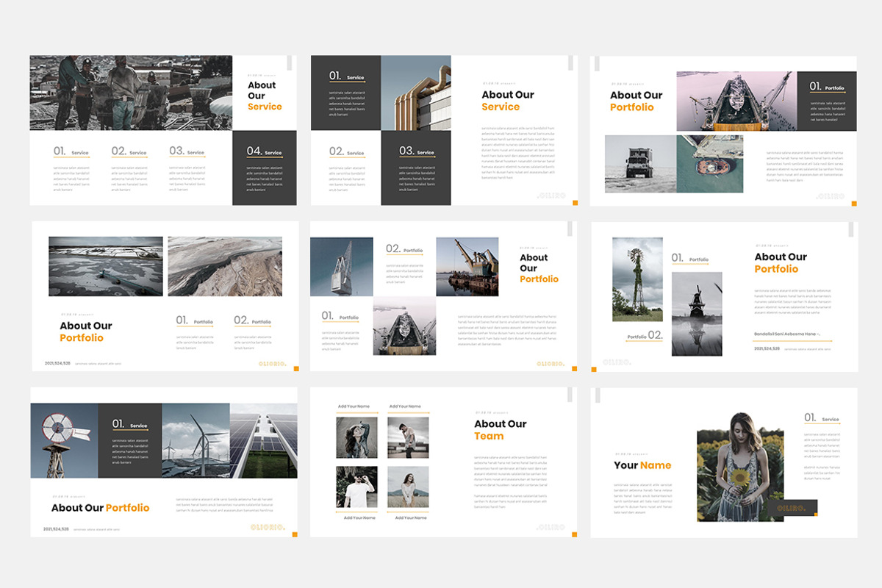The image size is (882, 588).
Task: Click 'Bandalisil Sani Aebesma Hana' subtitle text
Action: [x=787, y=334]
